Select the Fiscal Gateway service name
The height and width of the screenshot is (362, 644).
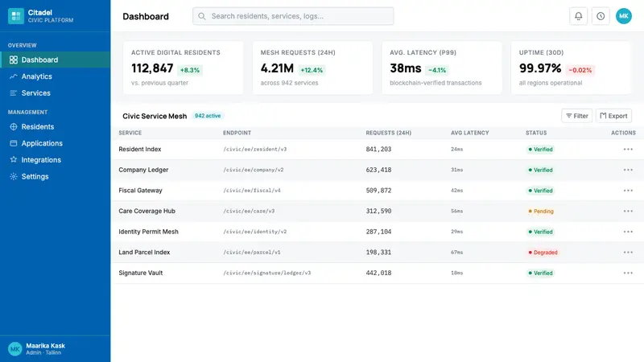coord(140,191)
